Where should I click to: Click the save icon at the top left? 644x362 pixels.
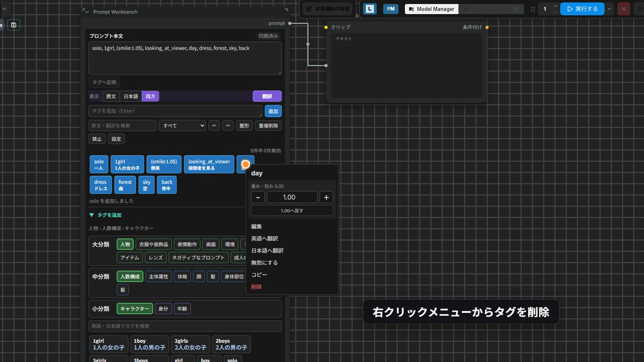(14, 25)
